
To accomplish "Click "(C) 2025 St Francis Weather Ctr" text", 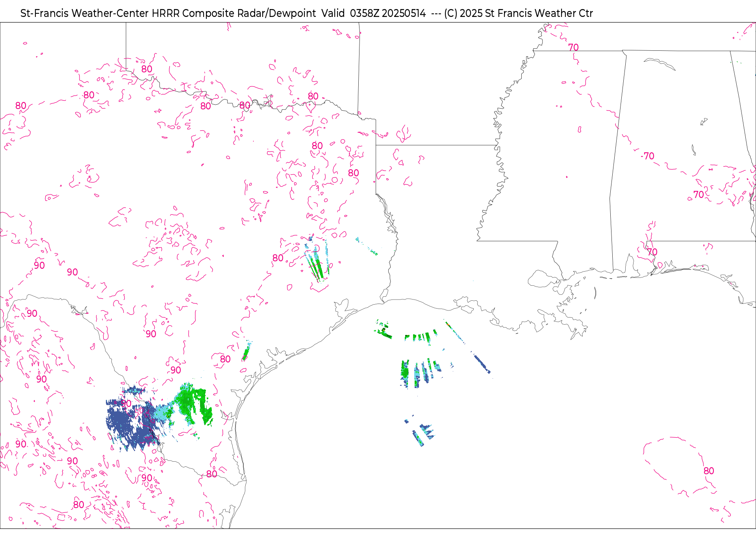I will pyautogui.click(x=519, y=13).
